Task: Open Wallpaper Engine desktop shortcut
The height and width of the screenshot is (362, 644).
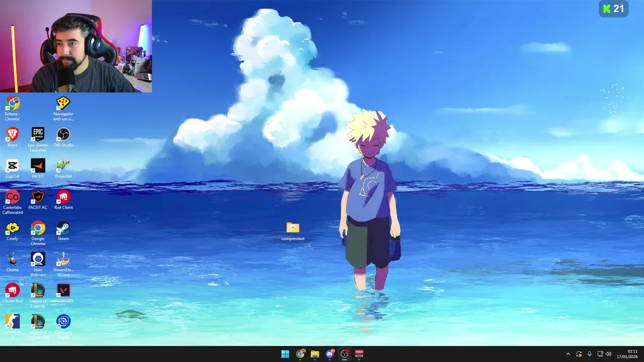Action: point(63,327)
